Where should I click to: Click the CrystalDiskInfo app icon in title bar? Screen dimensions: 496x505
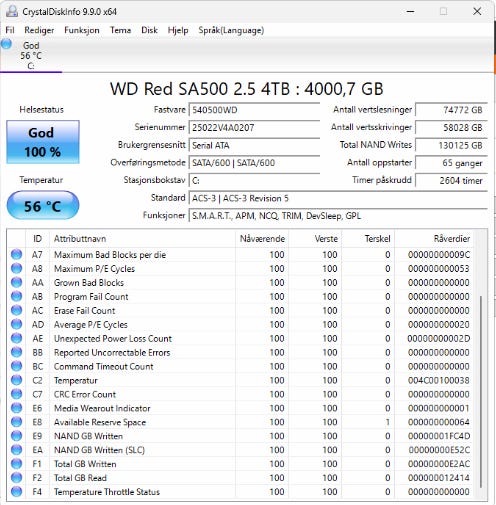[x=12, y=11]
